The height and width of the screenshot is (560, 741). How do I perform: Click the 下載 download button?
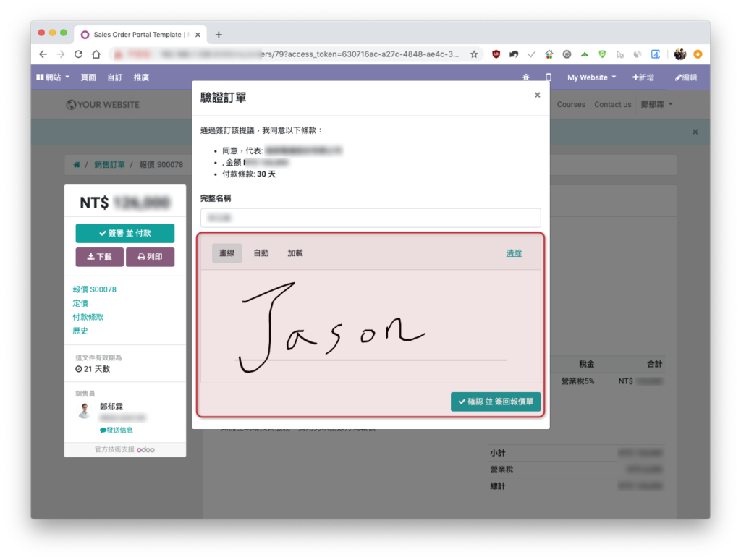(x=100, y=257)
